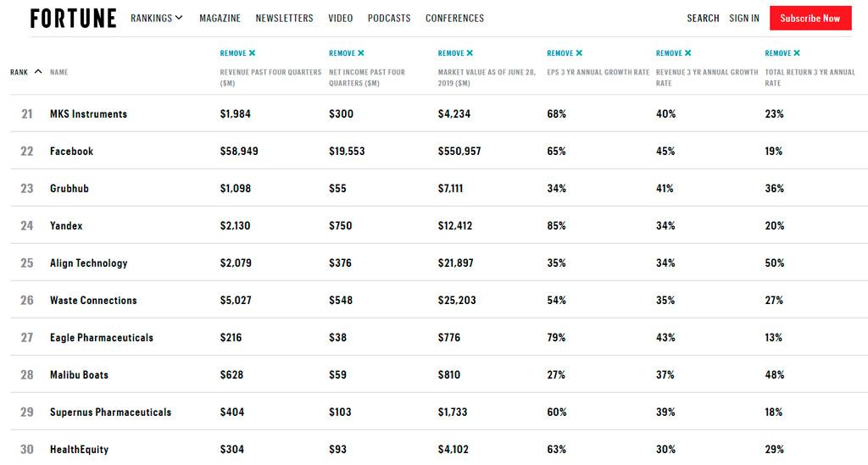Remove the Total Return 3 Yr column
Image resolution: width=868 pixels, height=465 pixels.
point(782,53)
